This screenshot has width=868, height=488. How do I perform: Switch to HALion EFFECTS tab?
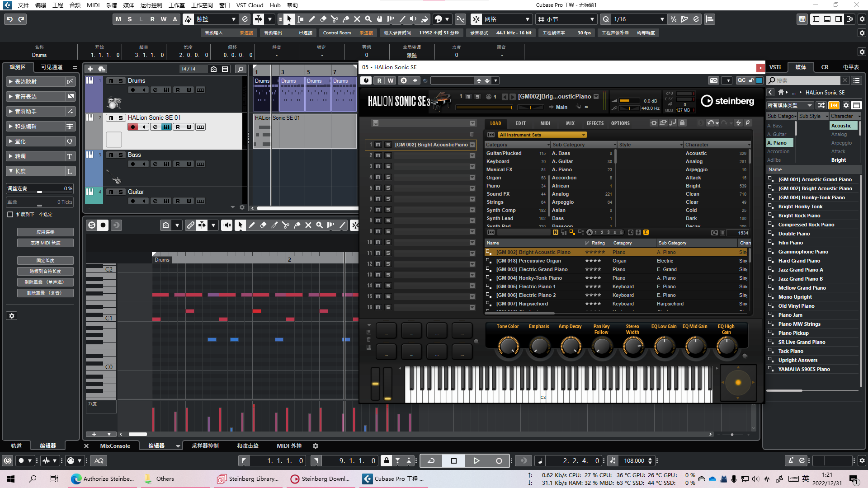[x=595, y=123]
